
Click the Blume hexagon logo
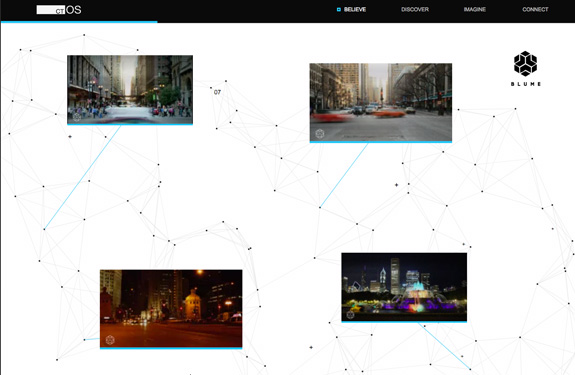coord(525,63)
